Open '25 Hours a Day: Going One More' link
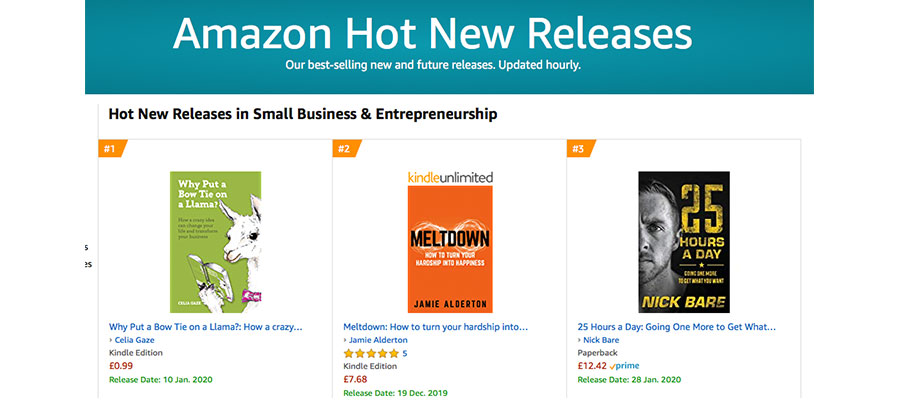Viewport: 900px width, 400px height. [x=676, y=326]
